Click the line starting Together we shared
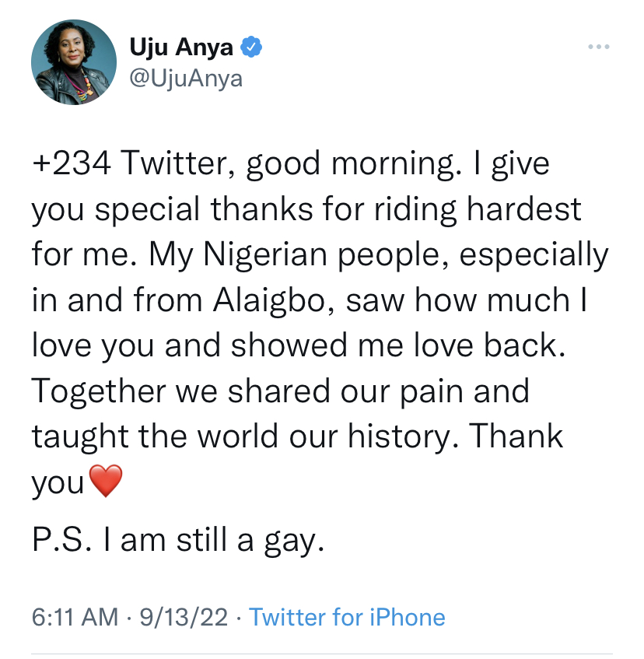Screen dimensions: 644x659 click(x=280, y=391)
